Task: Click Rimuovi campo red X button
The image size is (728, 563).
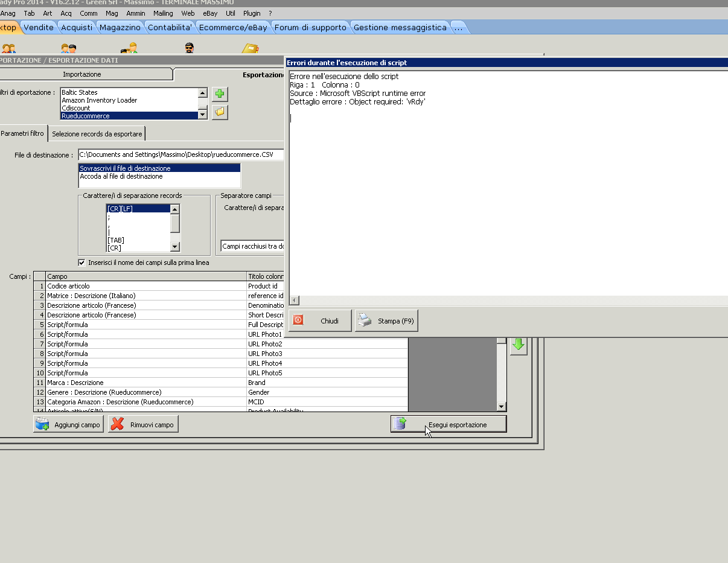Action: coord(144,425)
